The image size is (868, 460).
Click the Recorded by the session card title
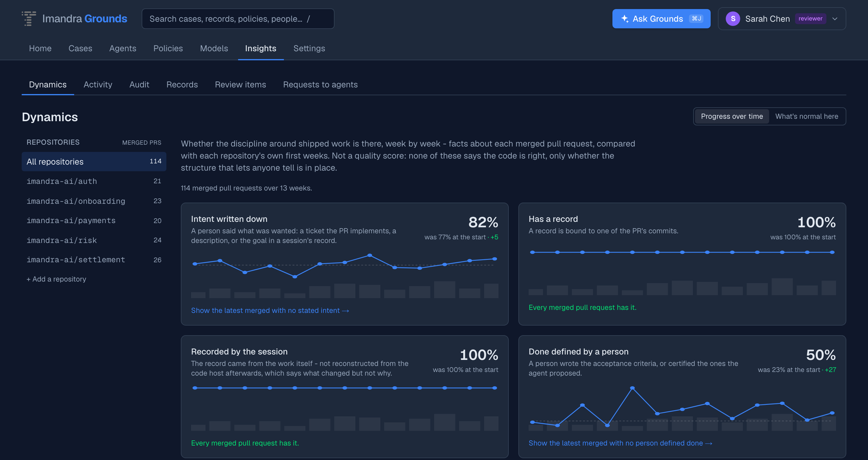(x=239, y=352)
